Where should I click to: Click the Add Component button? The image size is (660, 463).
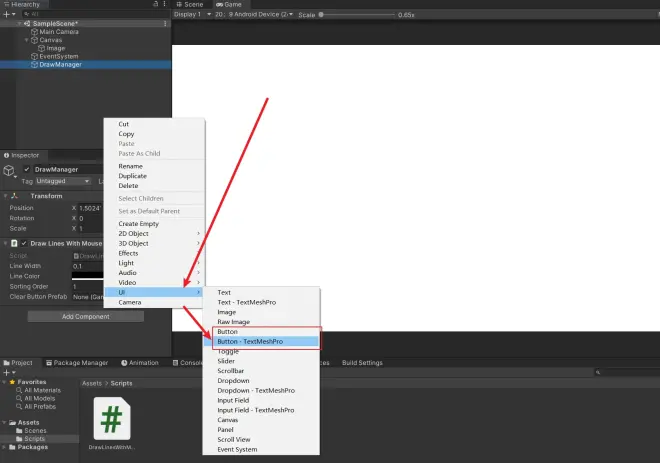86,317
